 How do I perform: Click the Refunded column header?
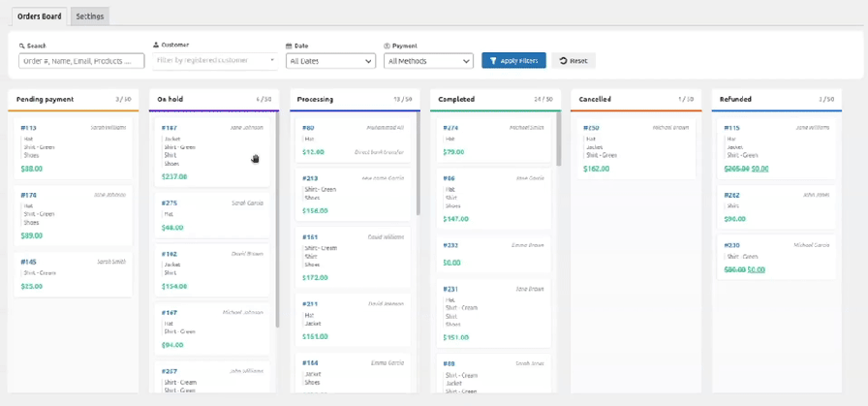777,100
